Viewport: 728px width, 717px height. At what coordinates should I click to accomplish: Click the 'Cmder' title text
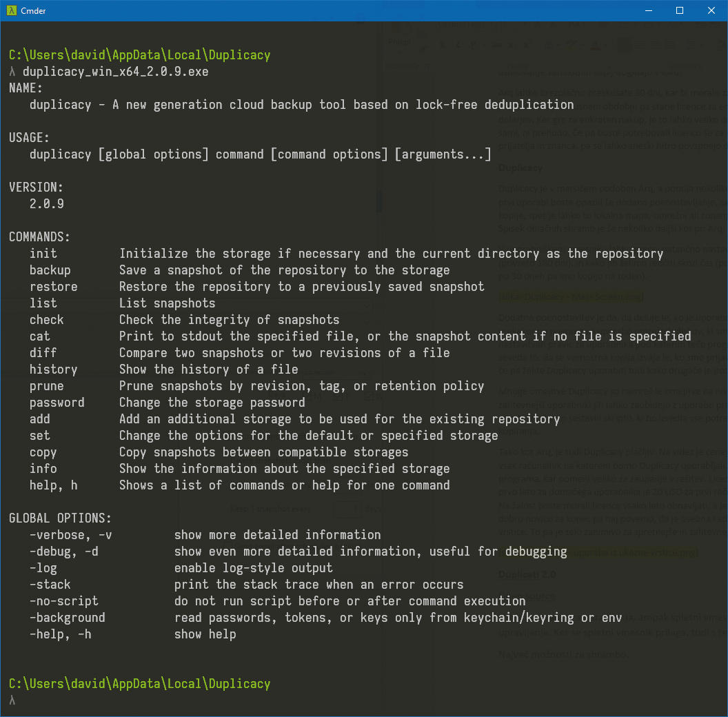(x=33, y=10)
